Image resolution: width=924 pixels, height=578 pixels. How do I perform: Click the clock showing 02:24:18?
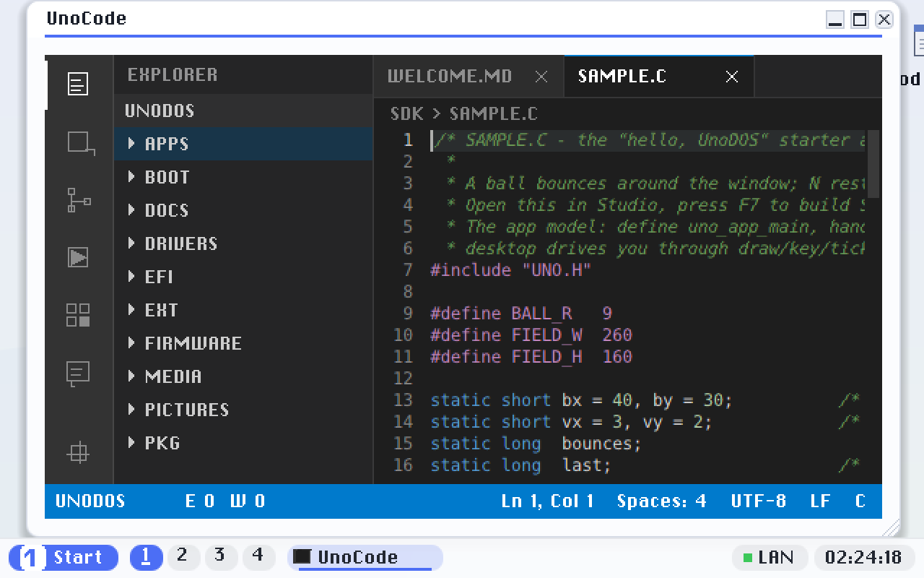[863, 558]
